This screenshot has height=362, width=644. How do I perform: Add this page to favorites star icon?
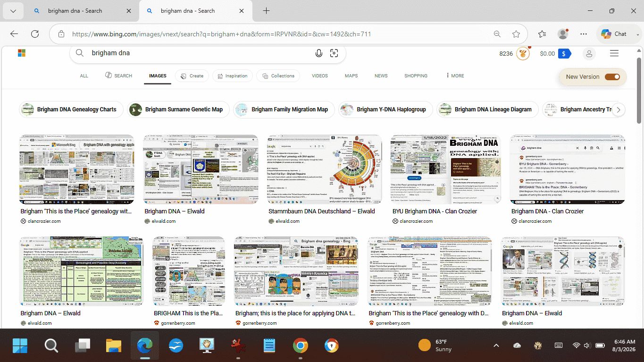point(516,34)
